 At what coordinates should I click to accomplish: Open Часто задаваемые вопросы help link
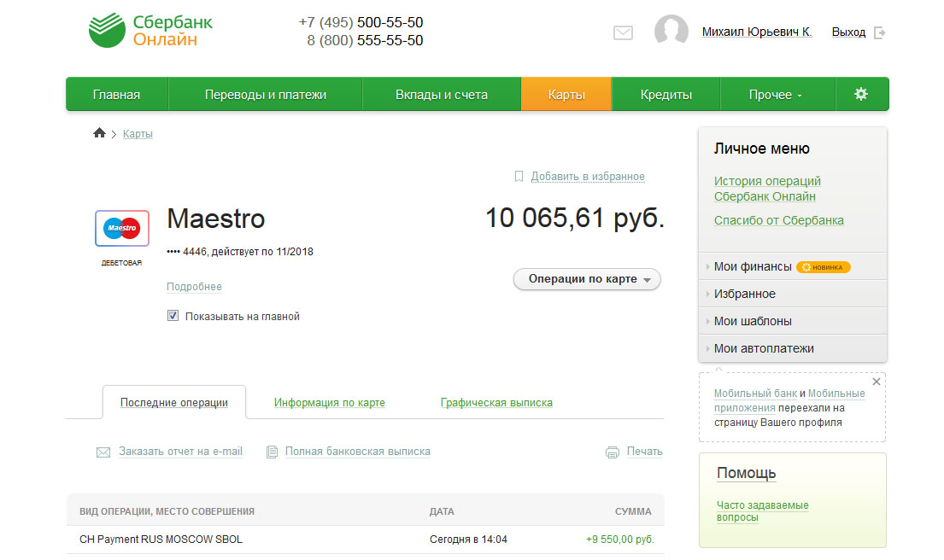pos(762,511)
